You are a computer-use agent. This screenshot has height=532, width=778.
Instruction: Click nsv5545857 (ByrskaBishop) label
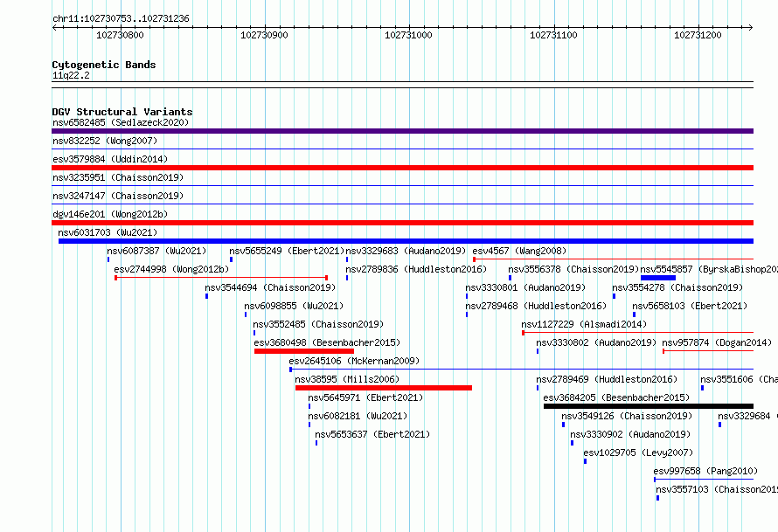click(x=709, y=269)
